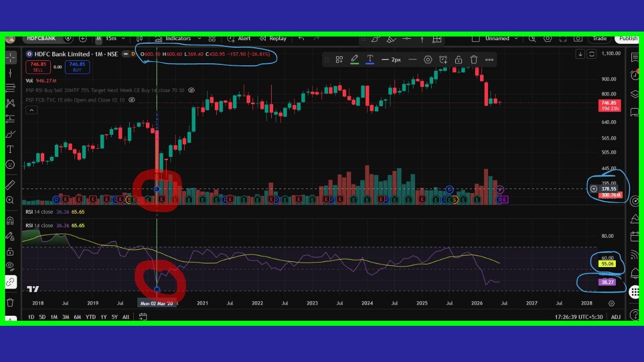Take a chart snapshot with camera icon
This screenshot has width=644, height=362.
578,38
